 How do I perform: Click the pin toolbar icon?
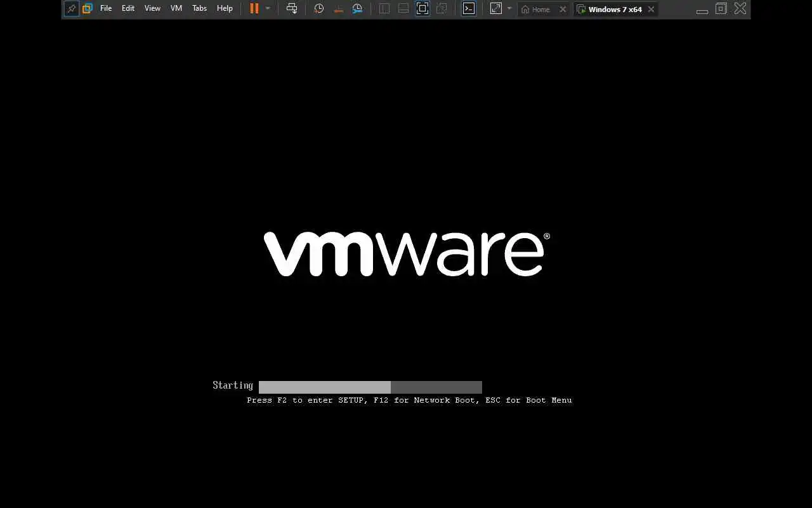pyautogui.click(x=71, y=9)
